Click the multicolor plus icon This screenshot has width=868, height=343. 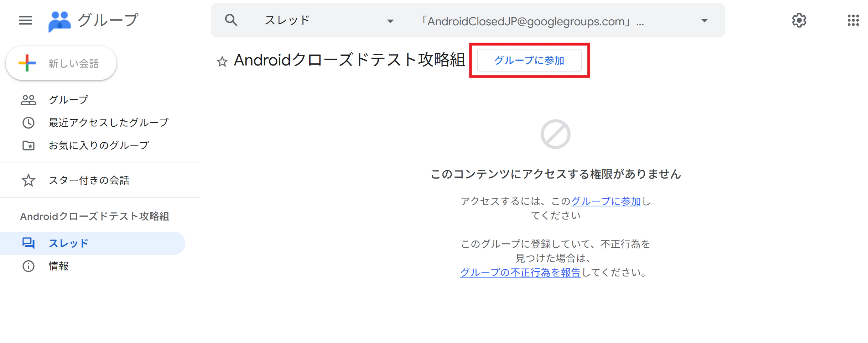[27, 63]
